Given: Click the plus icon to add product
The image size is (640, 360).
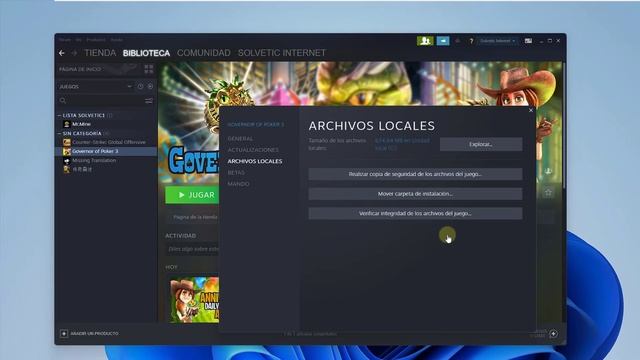Looking at the screenshot, I should tap(64, 333).
